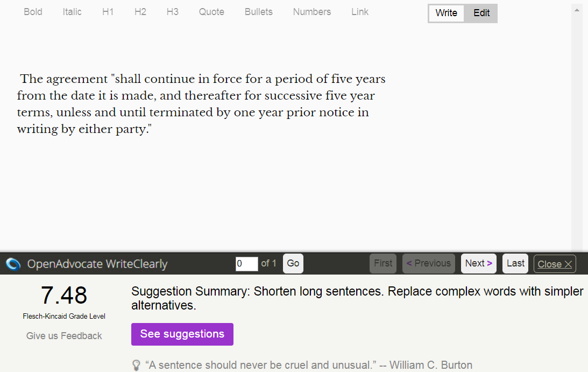Click the See suggestions button
This screenshot has height=372, width=588.
pyautogui.click(x=182, y=334)
